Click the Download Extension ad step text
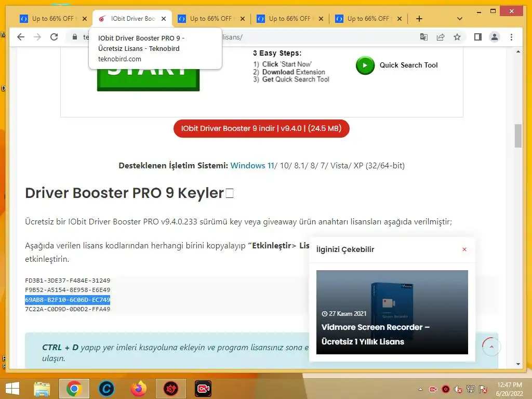Viewport: 532px width, 399px height. 294,72
